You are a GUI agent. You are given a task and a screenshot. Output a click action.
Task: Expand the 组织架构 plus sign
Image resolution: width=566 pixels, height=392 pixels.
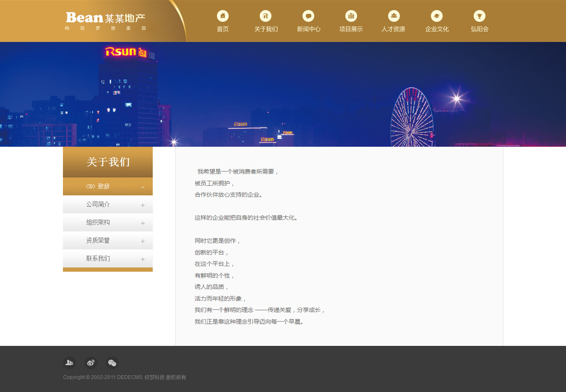point(143,223)
